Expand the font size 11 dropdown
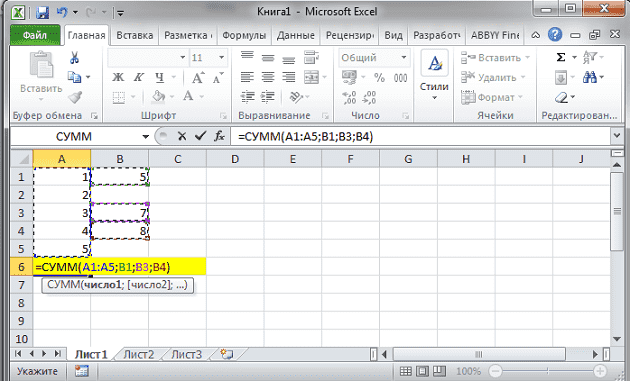Screen dimensions: 630x381 pos(221,57)
